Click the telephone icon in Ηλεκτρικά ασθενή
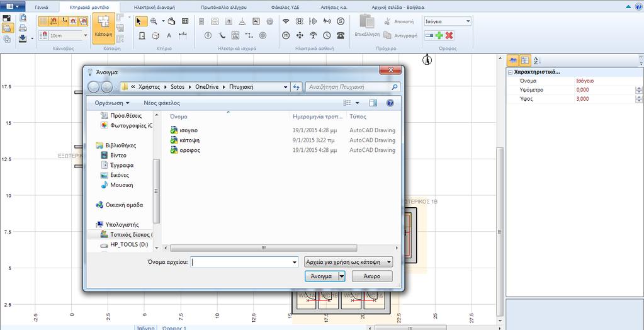Image resolution: width=644 pixels, height=330 pixels. point(341,36)
